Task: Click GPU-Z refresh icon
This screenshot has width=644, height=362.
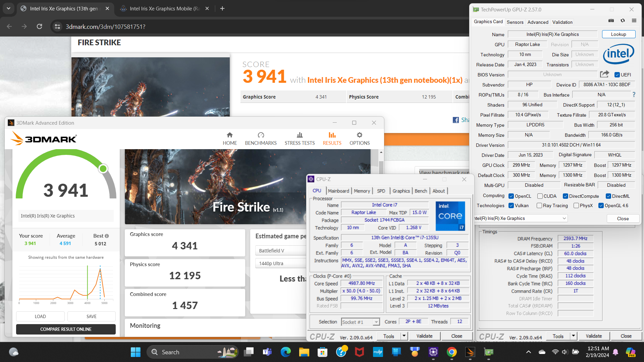Action: click(623, 21)
